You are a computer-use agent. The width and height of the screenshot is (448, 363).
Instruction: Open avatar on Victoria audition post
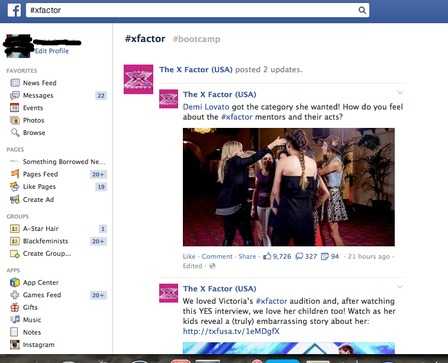click(168, 293)
